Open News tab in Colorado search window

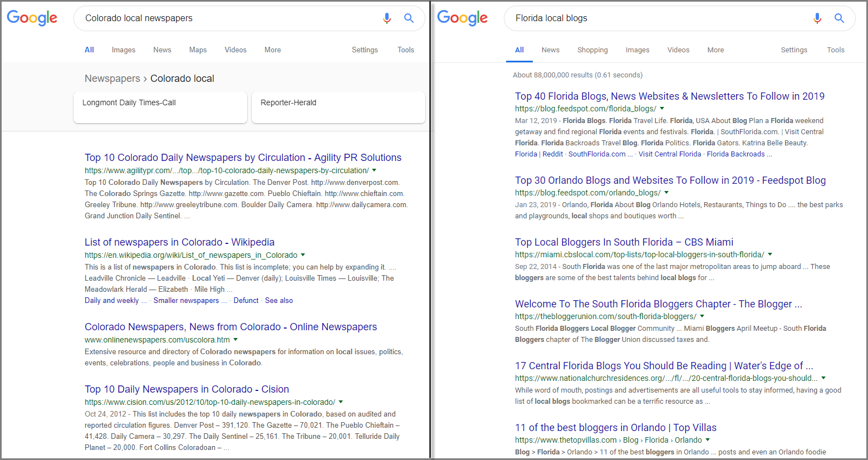pos(162,50)
